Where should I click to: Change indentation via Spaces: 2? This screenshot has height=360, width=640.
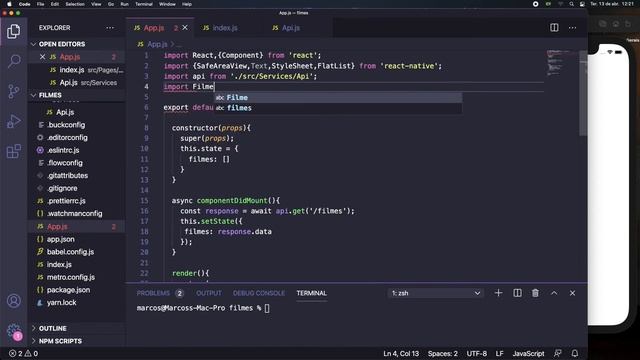tap(442, 353)
